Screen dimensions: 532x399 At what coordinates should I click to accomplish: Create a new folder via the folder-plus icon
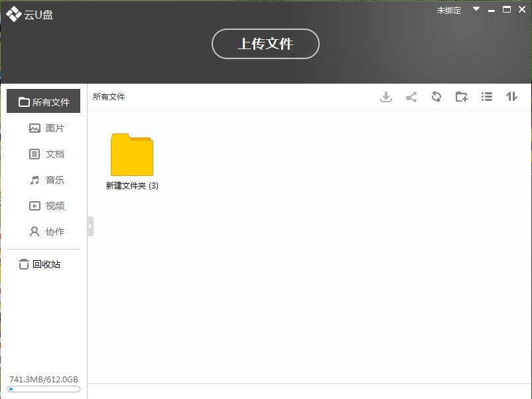coord(462,96)
